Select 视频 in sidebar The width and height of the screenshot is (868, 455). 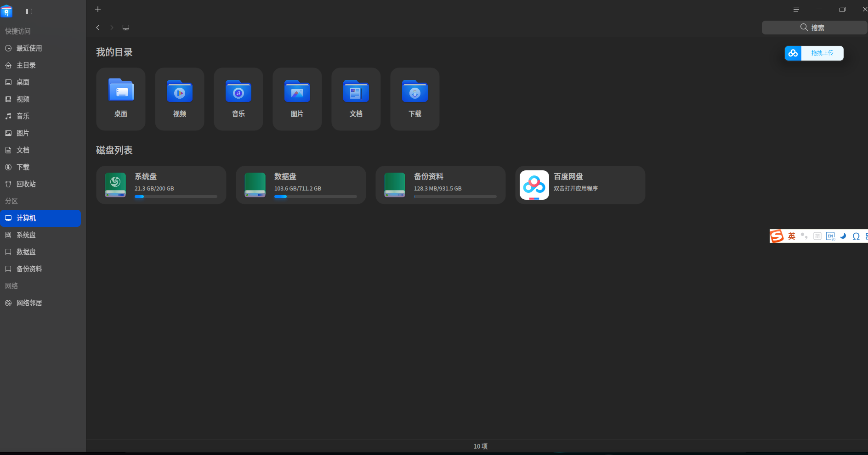click(40, 99)
